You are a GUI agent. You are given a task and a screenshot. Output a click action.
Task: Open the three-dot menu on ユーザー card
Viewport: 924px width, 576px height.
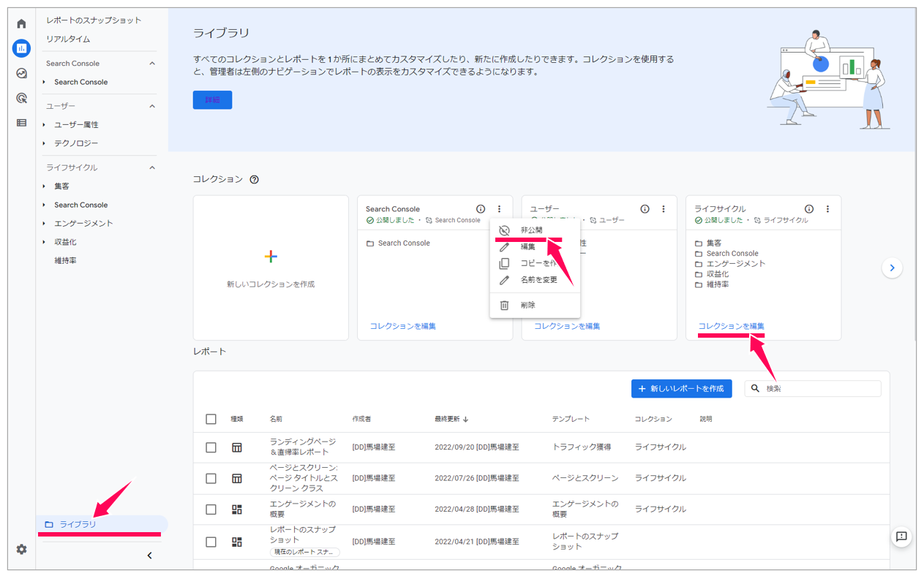[x=664, y=209]
